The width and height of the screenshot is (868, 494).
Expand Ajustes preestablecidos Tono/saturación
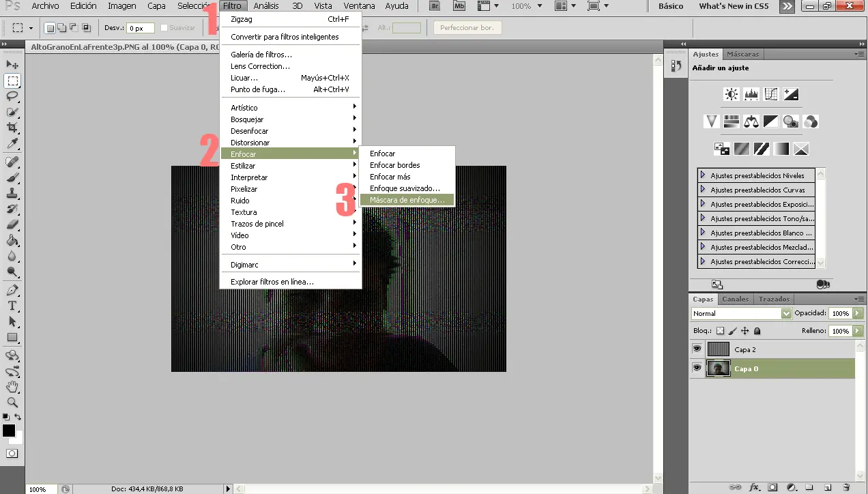click(703, 218)
